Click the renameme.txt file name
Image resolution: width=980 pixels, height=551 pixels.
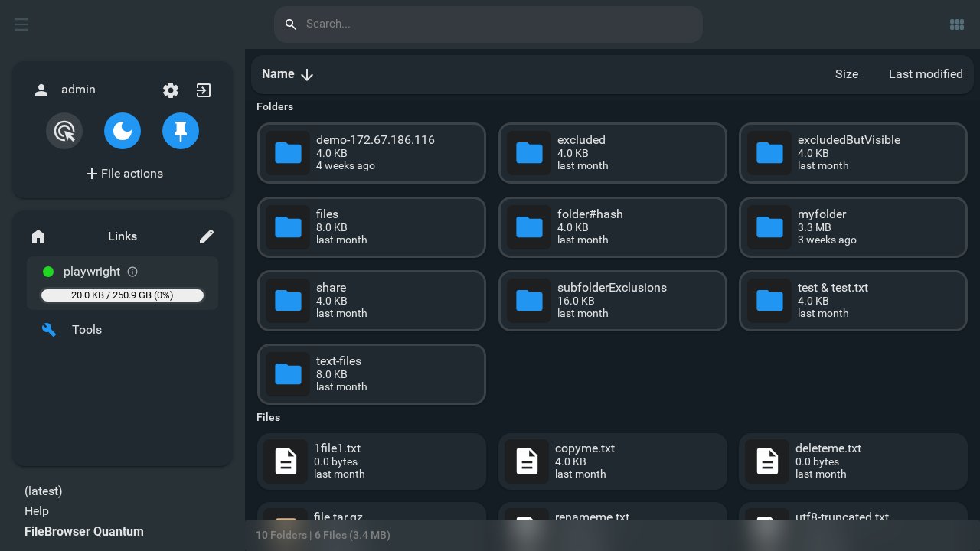coord(592,517)
